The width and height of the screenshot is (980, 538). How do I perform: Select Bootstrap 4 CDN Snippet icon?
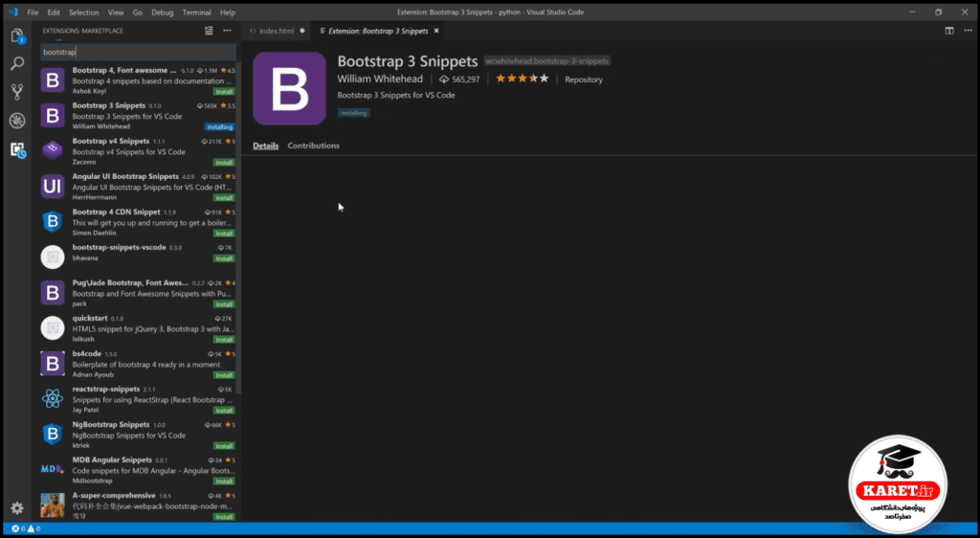click(53, 221)
